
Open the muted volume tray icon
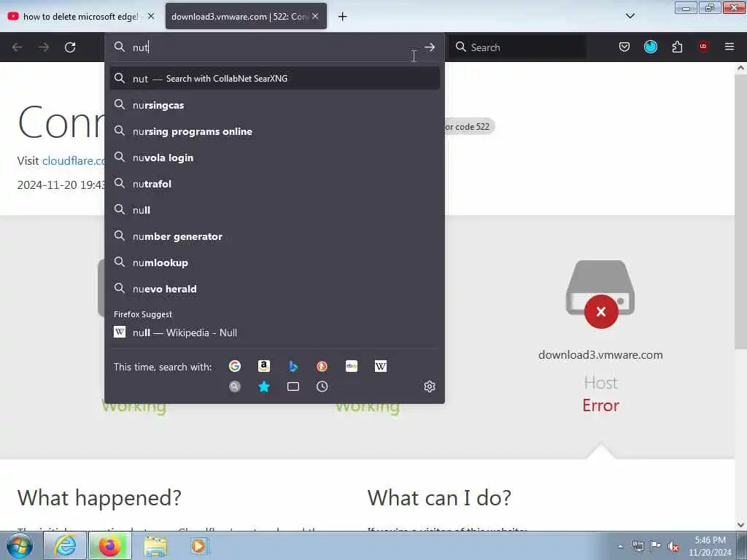click(x=673, y=547)
